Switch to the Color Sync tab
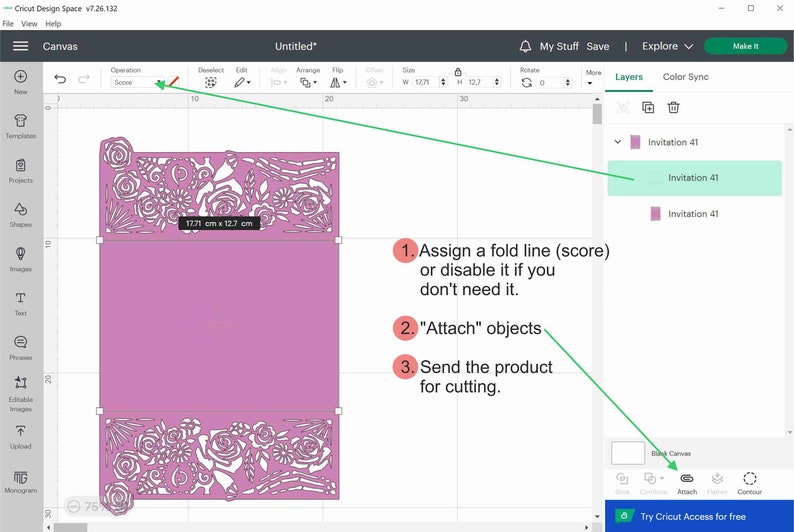Screen dimensions: 794x532 pos(686,77)
